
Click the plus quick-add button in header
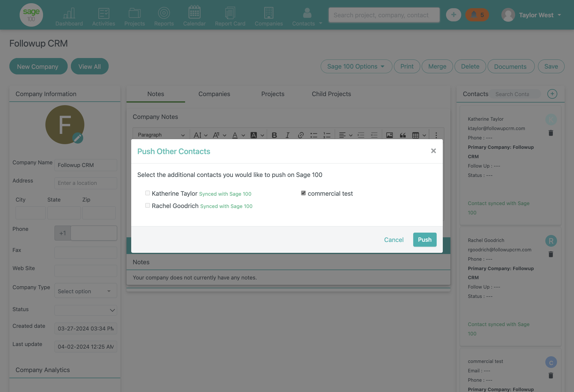pos(454,15)
